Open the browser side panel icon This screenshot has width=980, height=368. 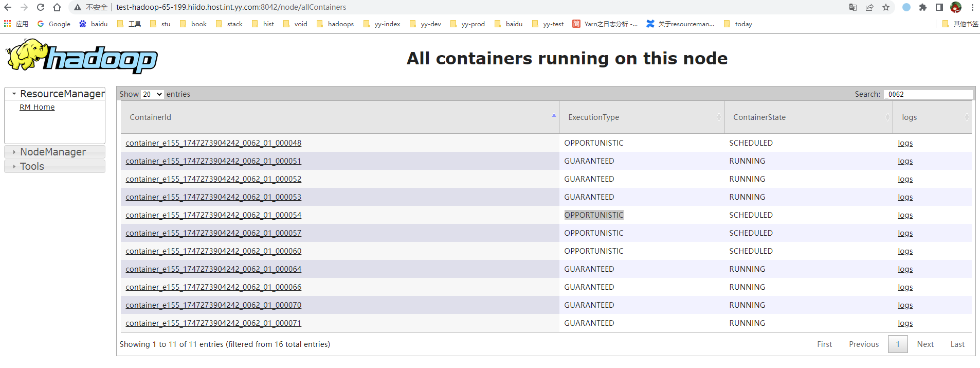(939, 7)
